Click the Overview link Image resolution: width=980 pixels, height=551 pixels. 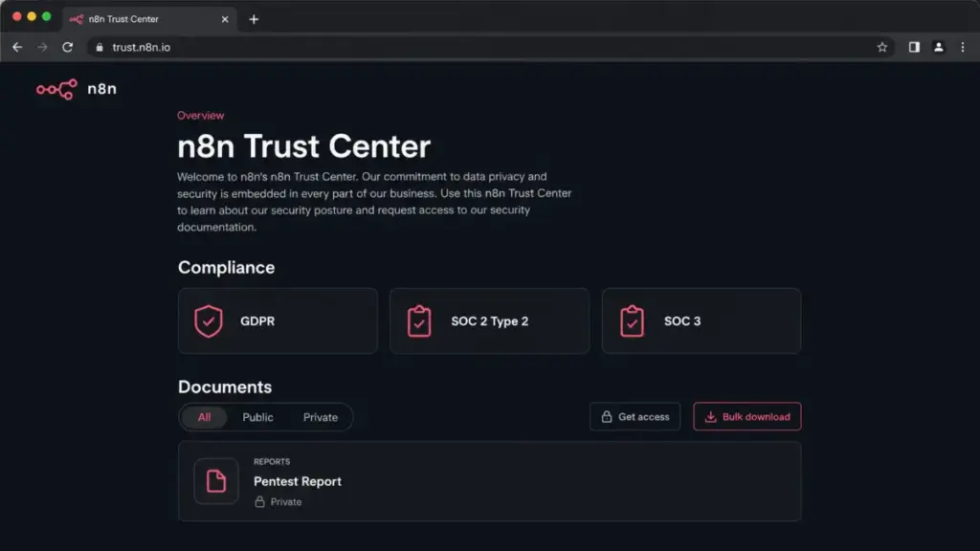coord(200,116)
